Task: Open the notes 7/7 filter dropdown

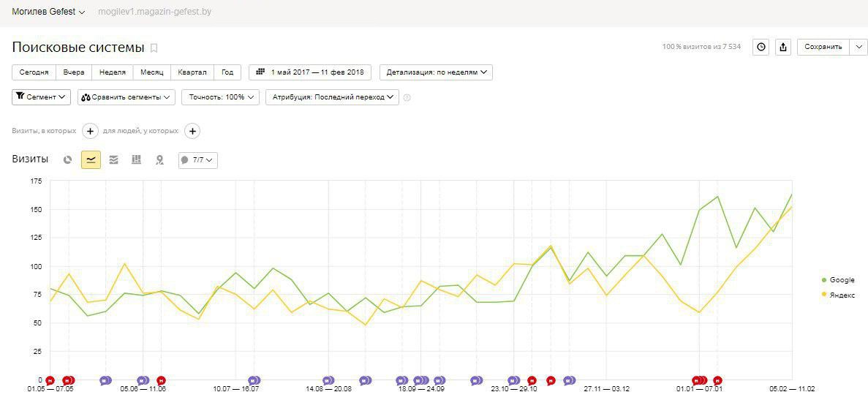Action: tap(197, 160)
